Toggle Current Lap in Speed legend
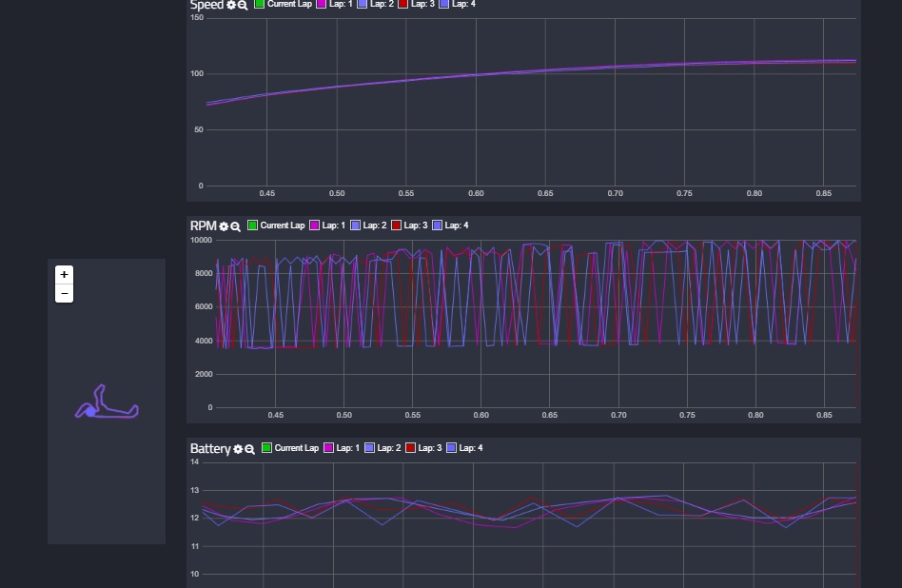The height and width of the screenshot is (588, 902). (x=283, y=4)
